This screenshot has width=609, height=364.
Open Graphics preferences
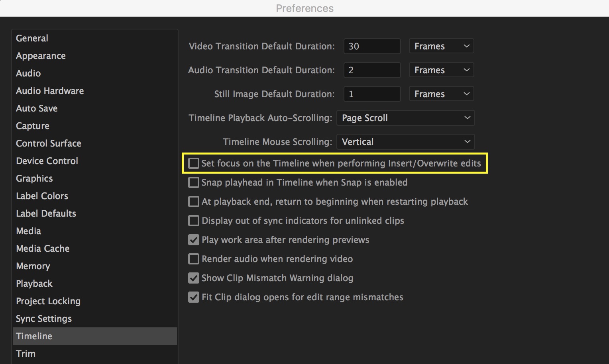(95, 178)
